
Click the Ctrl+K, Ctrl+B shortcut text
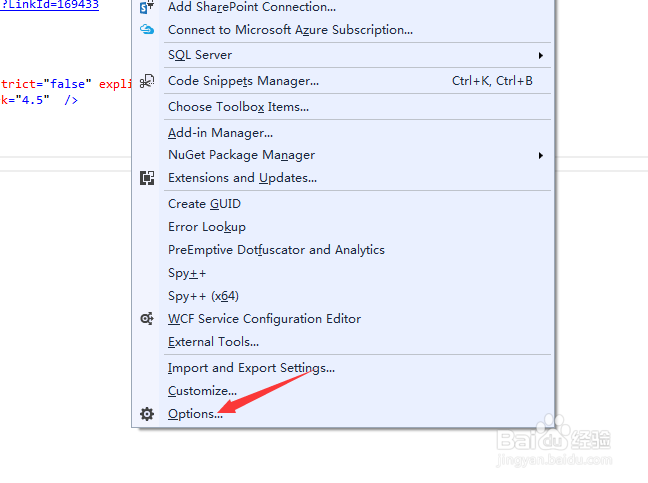(492, 81)
